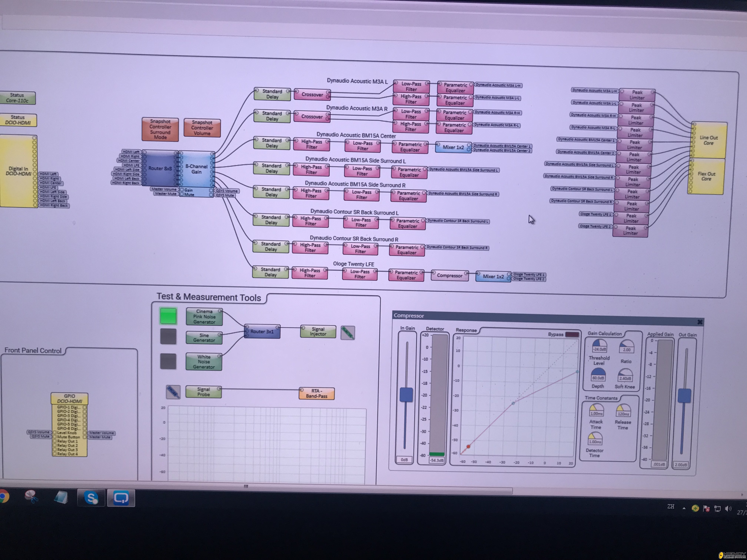Select the Signal Injector block
Screen dimensions: 747x560
(318, 331)
